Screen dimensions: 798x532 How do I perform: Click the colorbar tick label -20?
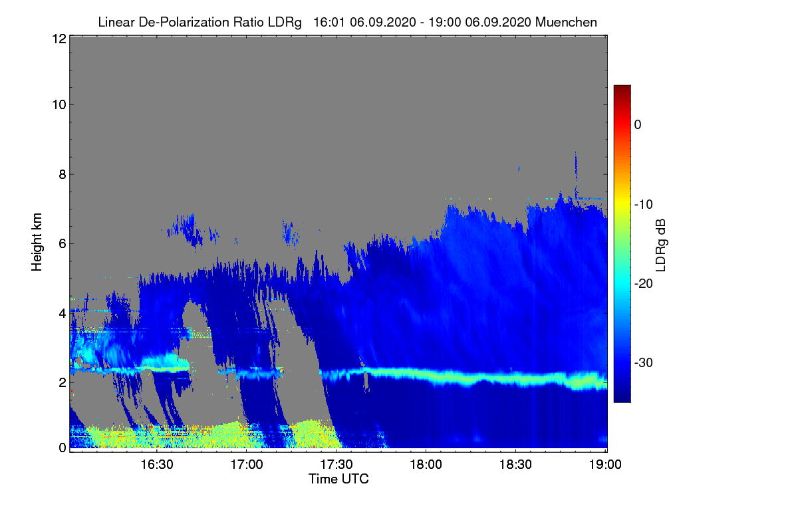click(644, 283)
